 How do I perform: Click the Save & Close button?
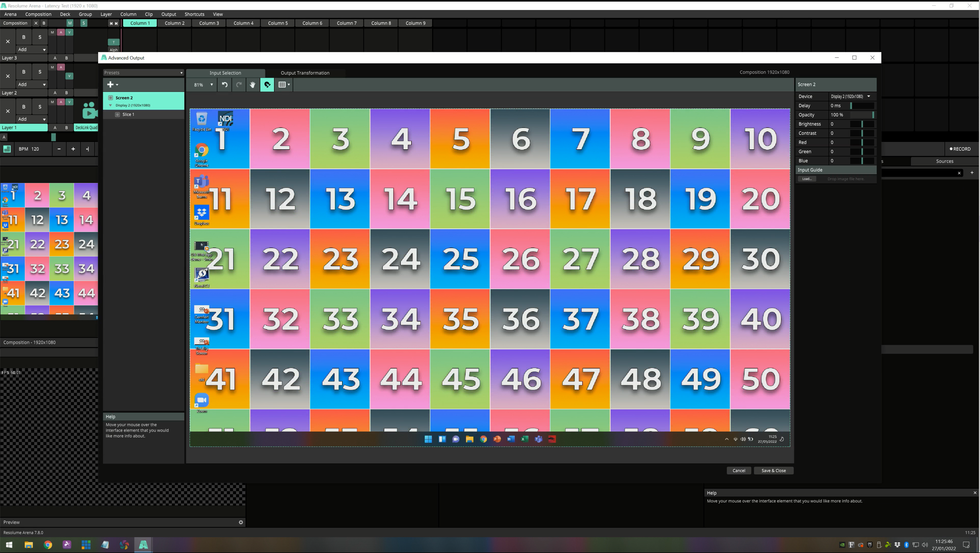(x=773, y=470)
